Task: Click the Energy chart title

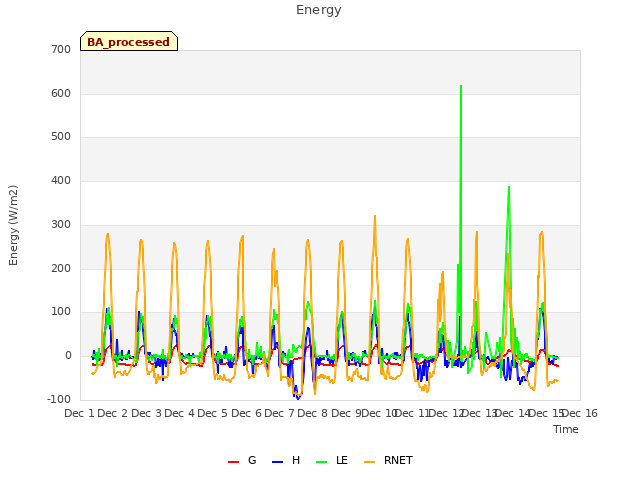Action: [x=319, y=10]
